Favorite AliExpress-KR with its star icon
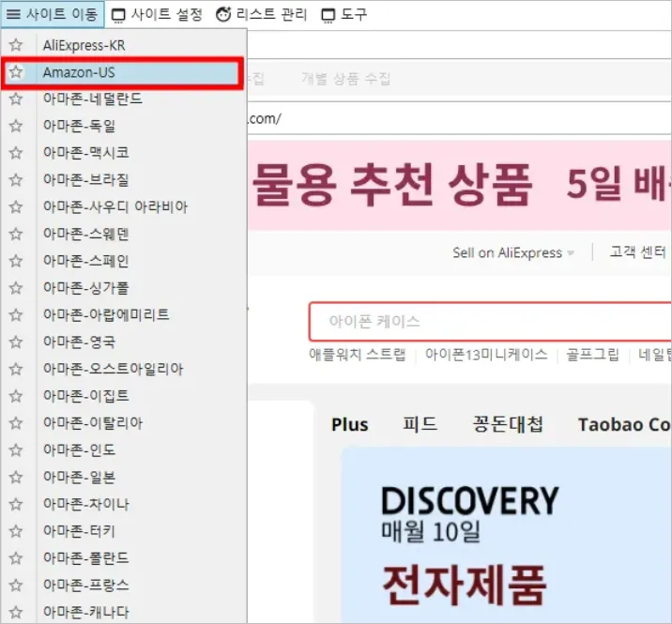Image resolution: width=672 pixels, height=624 pixels. point(16,45)
